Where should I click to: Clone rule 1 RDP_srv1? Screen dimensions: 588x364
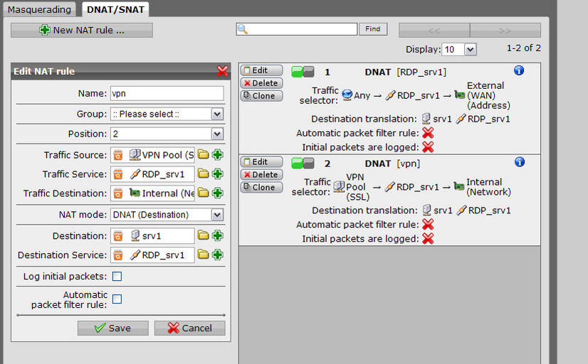point(261,96)
